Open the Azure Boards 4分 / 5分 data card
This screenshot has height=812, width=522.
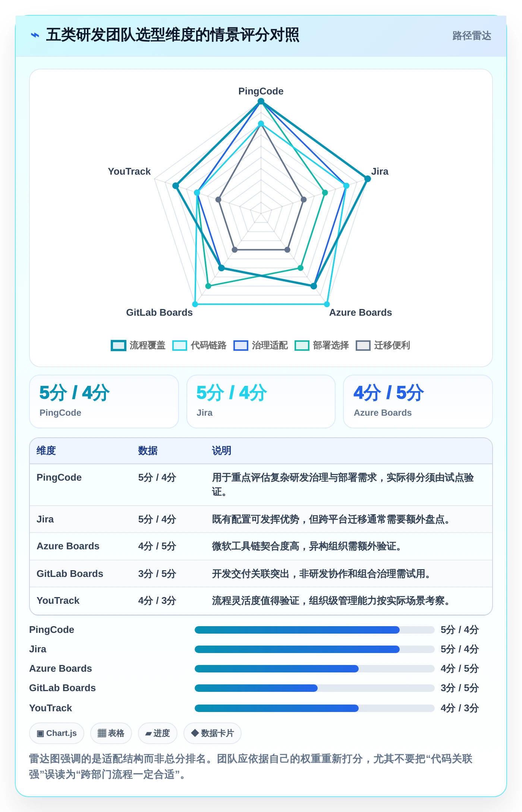[x=418, y=402]
